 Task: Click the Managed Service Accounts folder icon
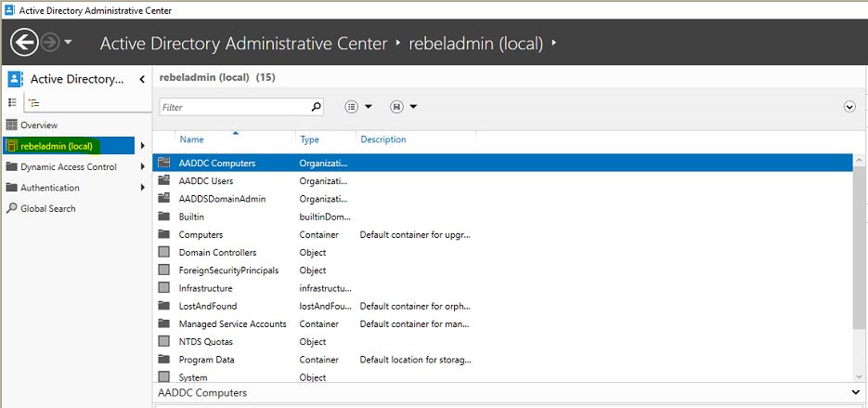pos(163,323)
